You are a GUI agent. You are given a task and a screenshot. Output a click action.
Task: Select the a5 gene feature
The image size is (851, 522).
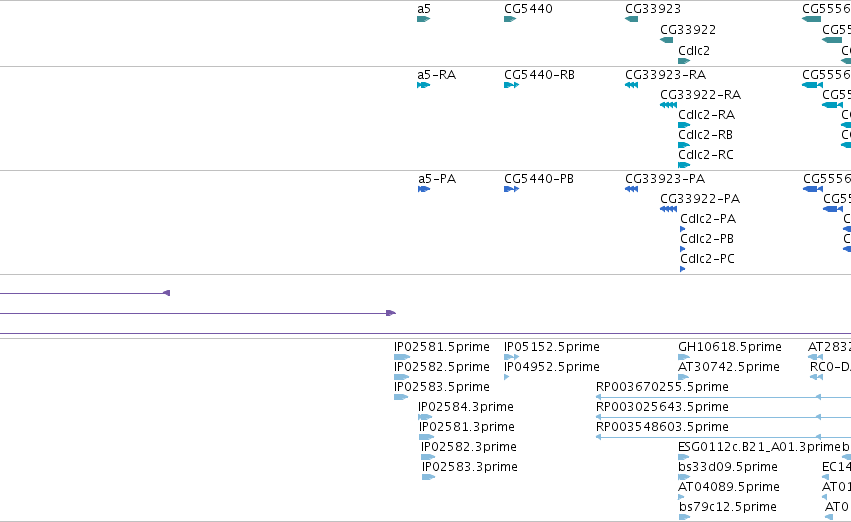(423, 19)
